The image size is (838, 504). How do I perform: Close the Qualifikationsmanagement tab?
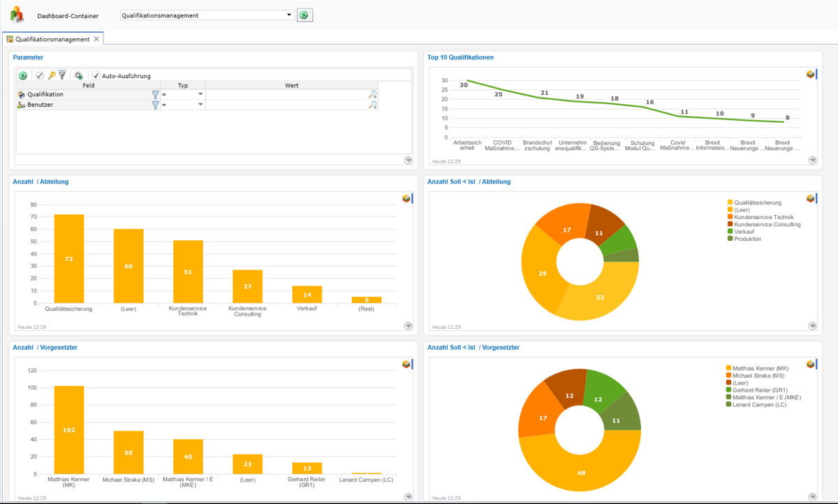point(97,39)
